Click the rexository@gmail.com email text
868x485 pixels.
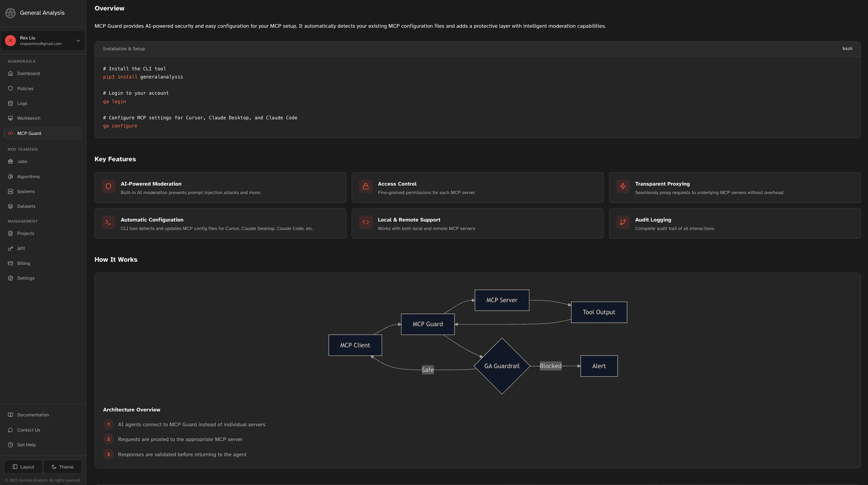click(x=41, y=44)
